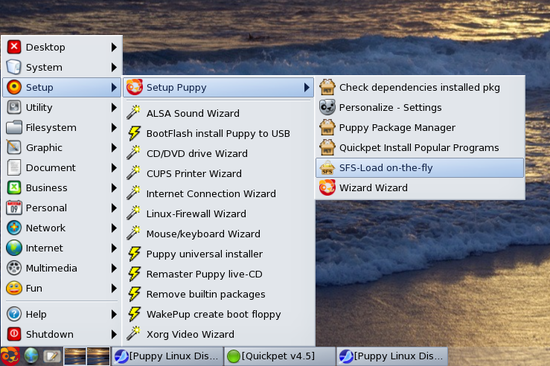Click the red X Desktop menu icon
Viewport: 550px width, 366px height.
tap(14, 47)
